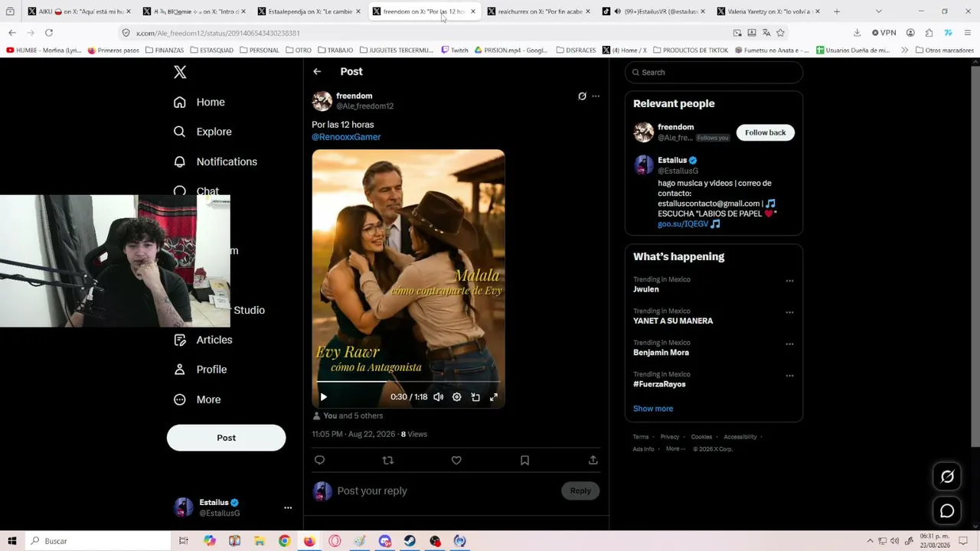The image size is (980, 551).
Task: Click Show more under trends
Action: [653, 409]
